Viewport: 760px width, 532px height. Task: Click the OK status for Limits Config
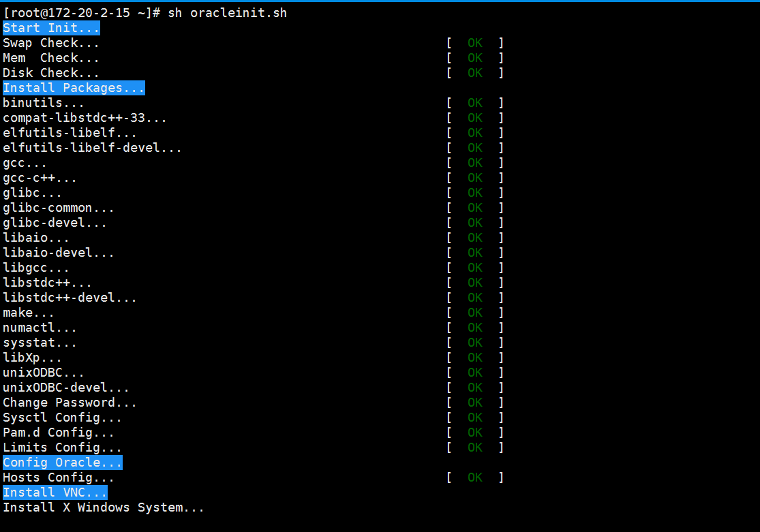(x=475, y=448)
